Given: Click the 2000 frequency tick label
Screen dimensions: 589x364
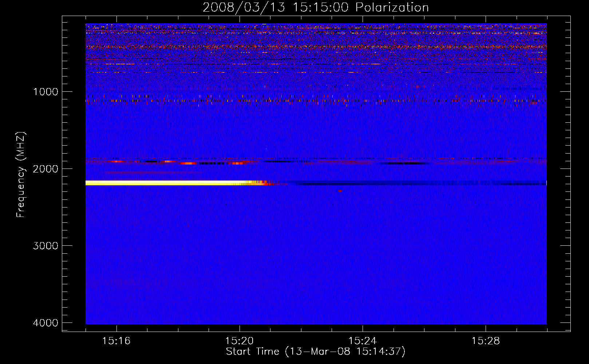Looking at the screenshot, I should click(x=46, y=169).
